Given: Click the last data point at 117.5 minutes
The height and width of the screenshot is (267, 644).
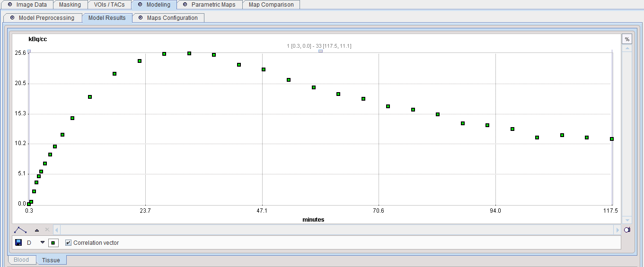Looking at the screenshot, I should pos(612,139).
